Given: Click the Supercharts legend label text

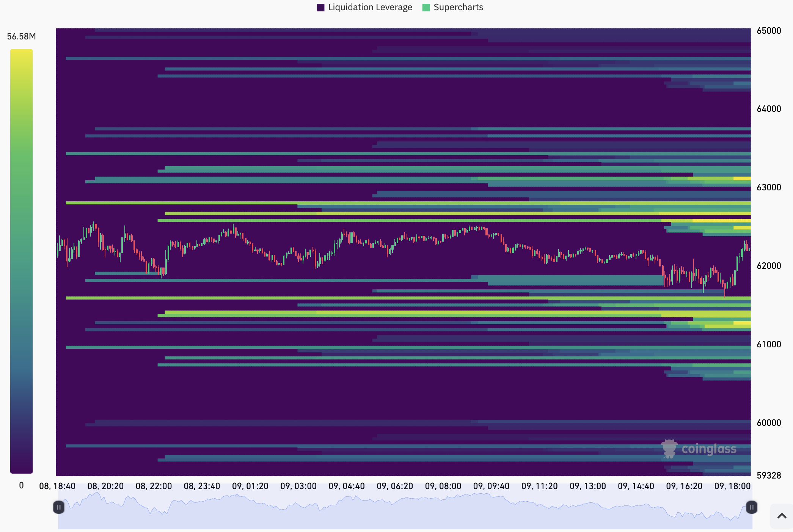Looking at the screenshot, I should 458,8.
